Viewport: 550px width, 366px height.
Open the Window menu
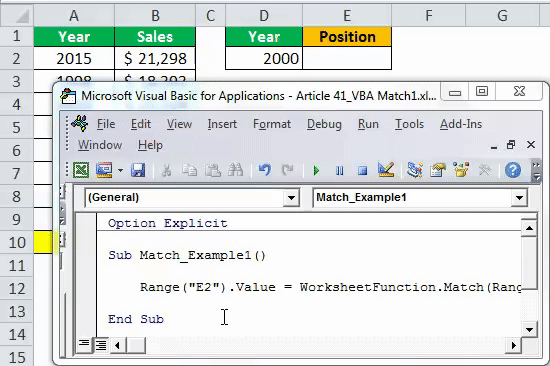[x=100, y=145]
